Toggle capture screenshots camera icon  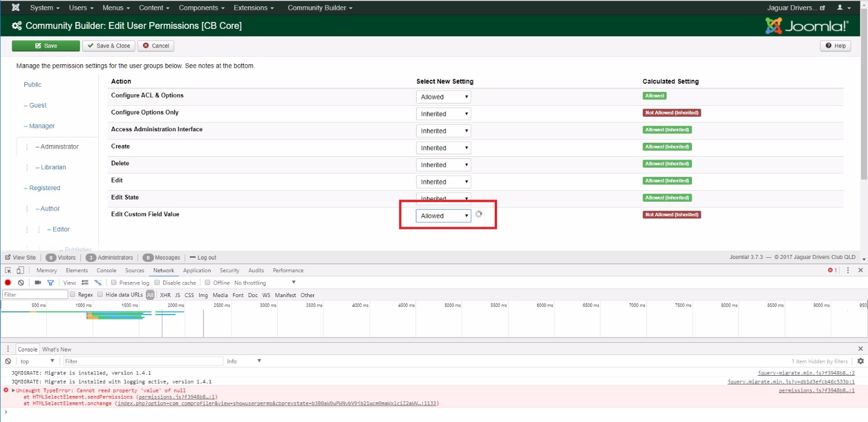point(38,283)
